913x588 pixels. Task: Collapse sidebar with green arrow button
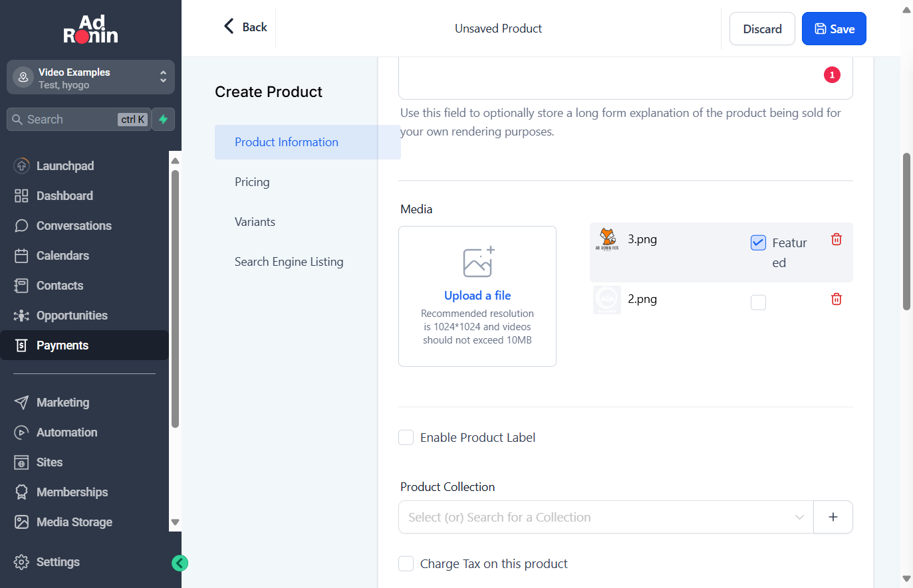click(180, 563)
